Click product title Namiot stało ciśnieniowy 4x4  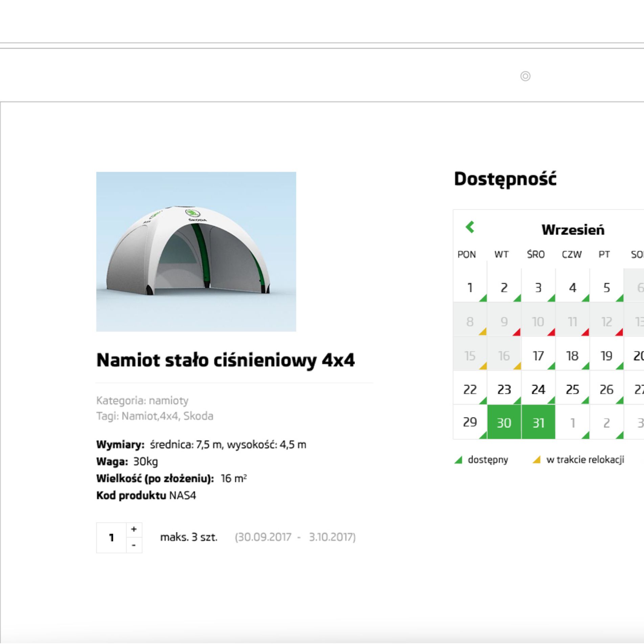click(226, 360)
